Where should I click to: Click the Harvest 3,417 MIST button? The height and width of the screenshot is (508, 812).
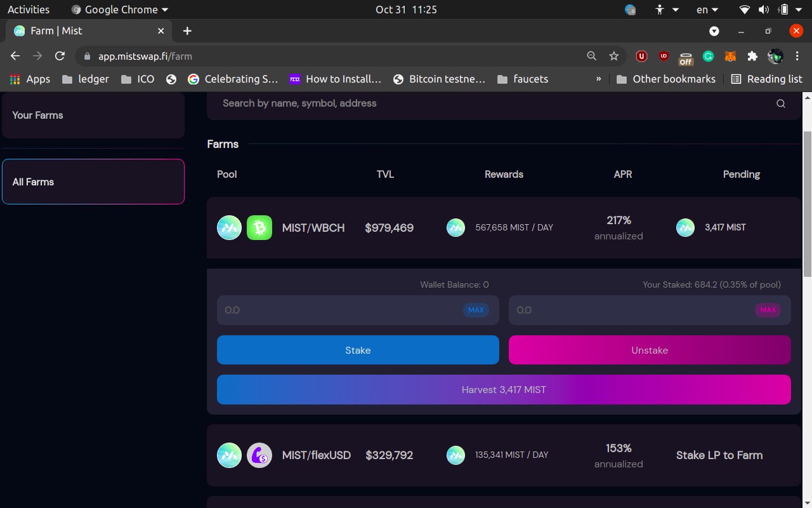(504, 389)
